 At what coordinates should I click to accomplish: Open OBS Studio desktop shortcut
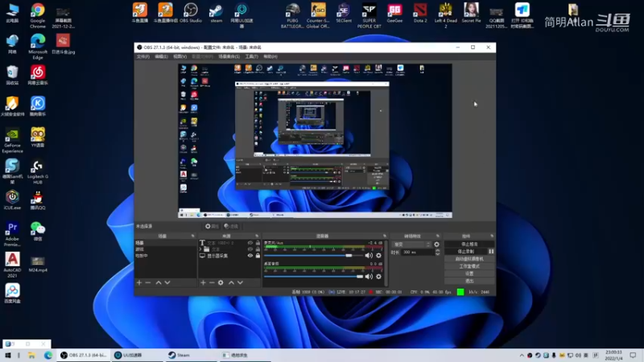pos(191,13)
